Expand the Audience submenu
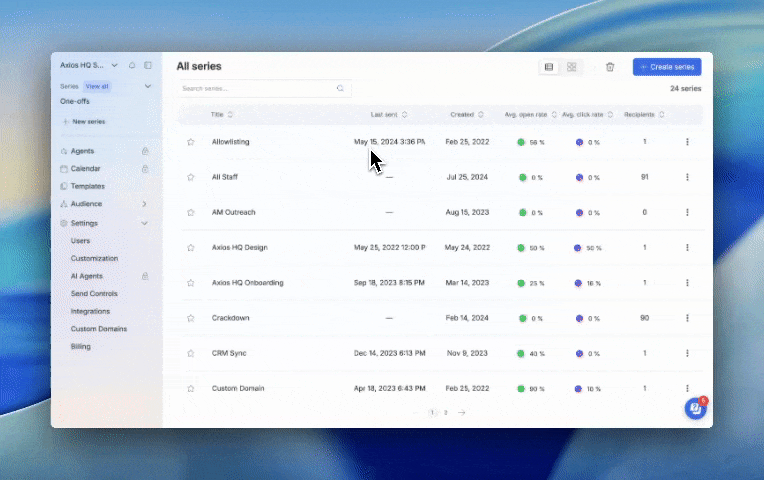This screenshot has width=764, height=480. click(144, 204)
